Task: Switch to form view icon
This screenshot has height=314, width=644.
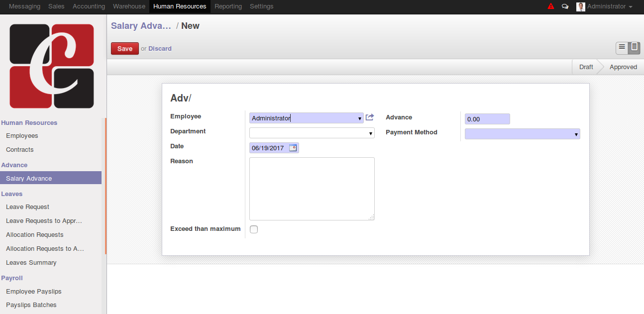Action: [x=634, y=48]
